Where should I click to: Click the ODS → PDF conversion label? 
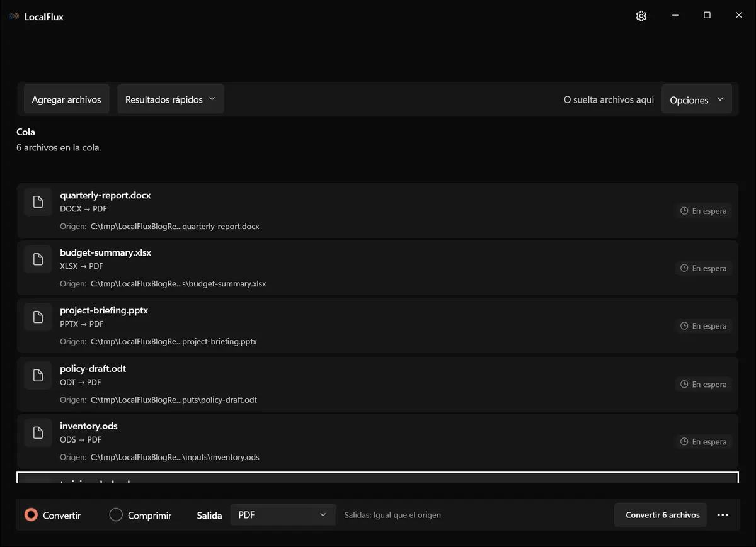pos(80,439)
